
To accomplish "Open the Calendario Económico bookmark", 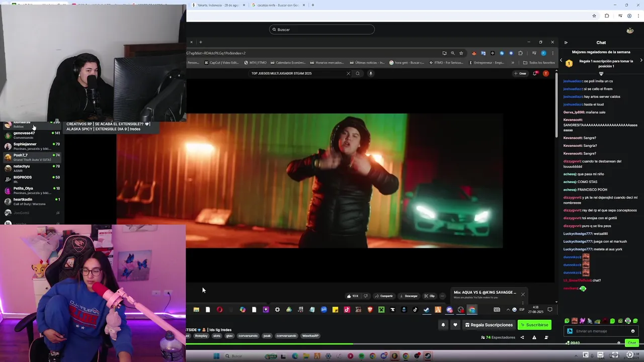I will [x=288, y=63].
